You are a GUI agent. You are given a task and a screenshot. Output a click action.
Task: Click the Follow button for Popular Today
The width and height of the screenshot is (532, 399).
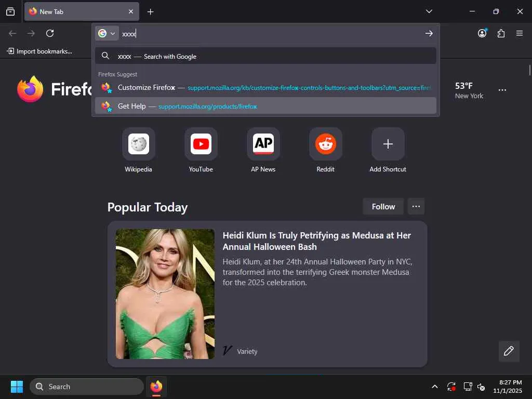pyautogui.click(x=383, y=207)
